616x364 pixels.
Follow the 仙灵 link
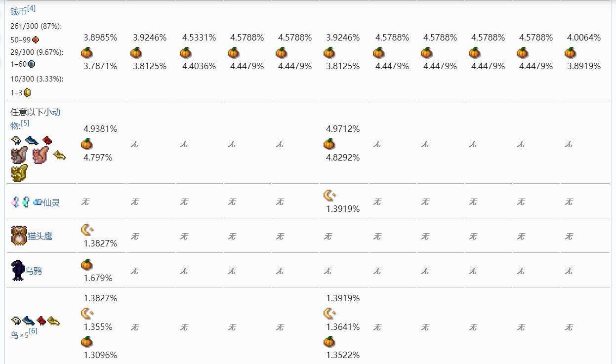point(51,202)
